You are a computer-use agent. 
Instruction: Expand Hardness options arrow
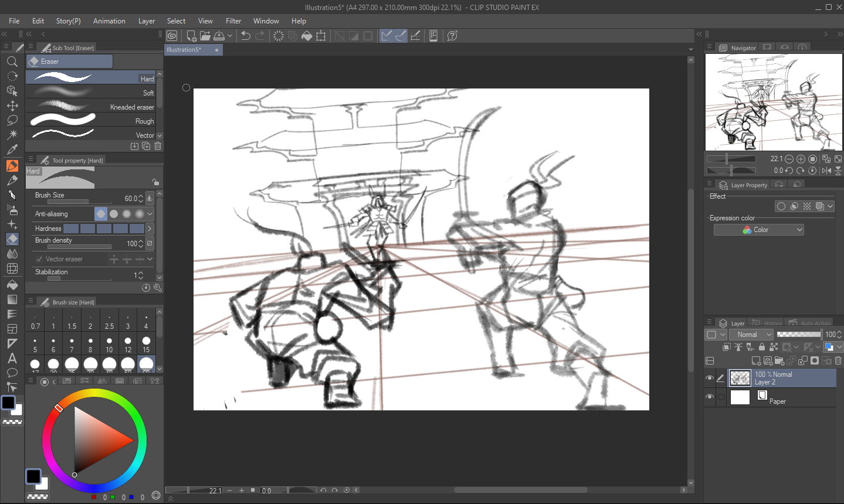click(150, 229)
